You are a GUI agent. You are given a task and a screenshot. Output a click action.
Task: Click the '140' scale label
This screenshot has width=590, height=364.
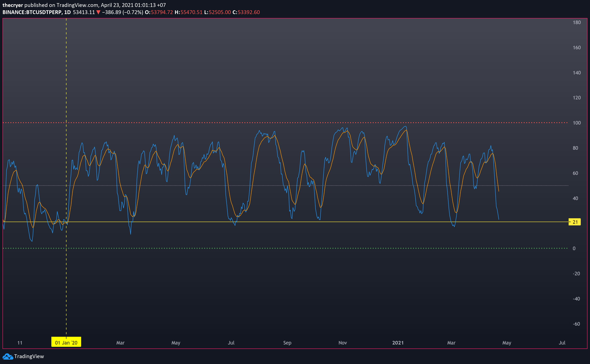(577, 73)
